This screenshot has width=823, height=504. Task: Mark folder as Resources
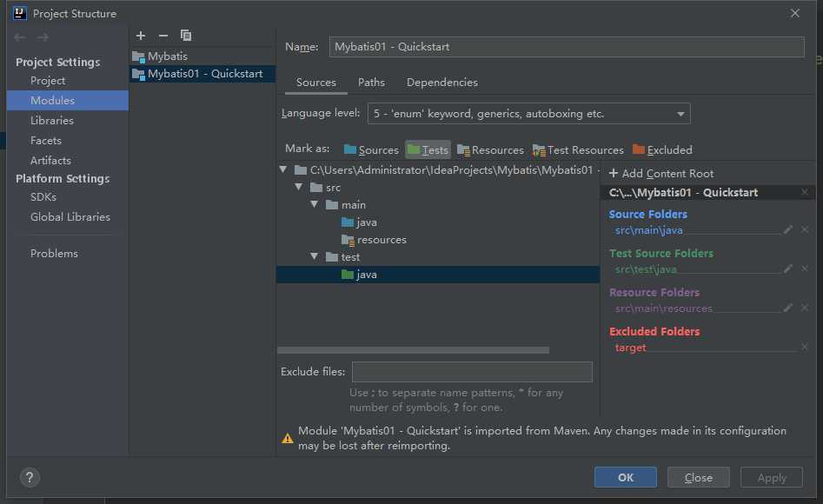tap(490, 150)
